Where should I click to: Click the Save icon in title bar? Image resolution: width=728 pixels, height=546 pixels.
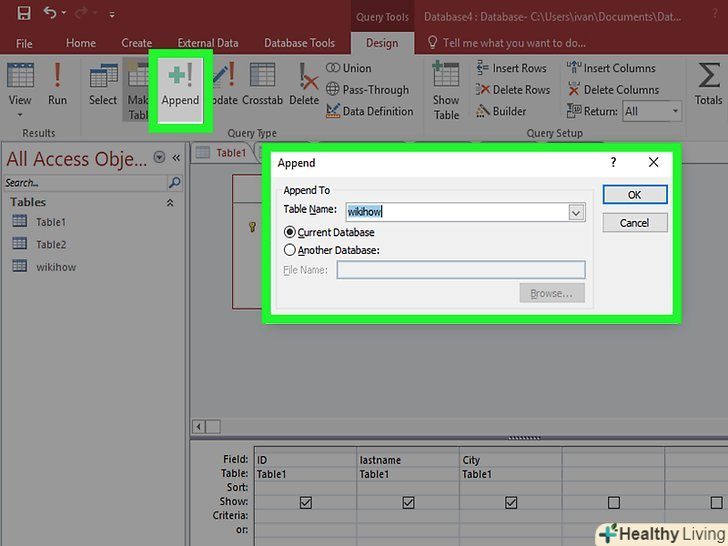(x=23, y=14)
